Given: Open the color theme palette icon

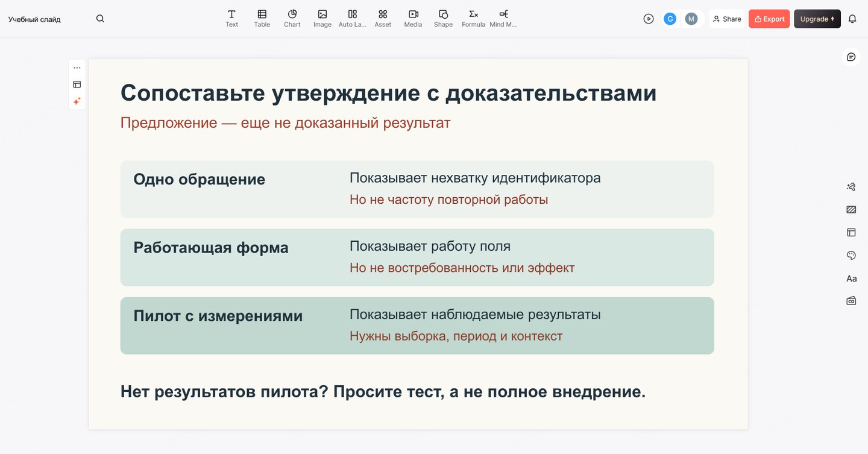Looking at the screenshot, I should click(851, 256).
